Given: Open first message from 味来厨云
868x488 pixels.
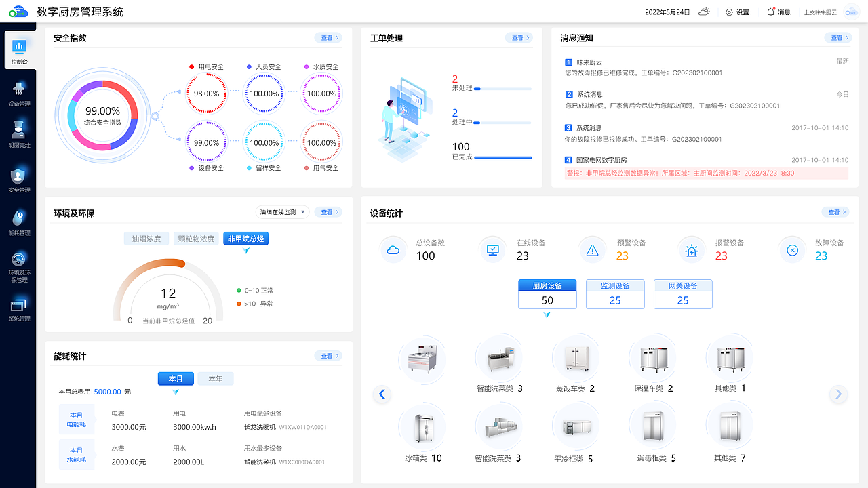Looking at the screenshot, I should (x=706, y=67).
